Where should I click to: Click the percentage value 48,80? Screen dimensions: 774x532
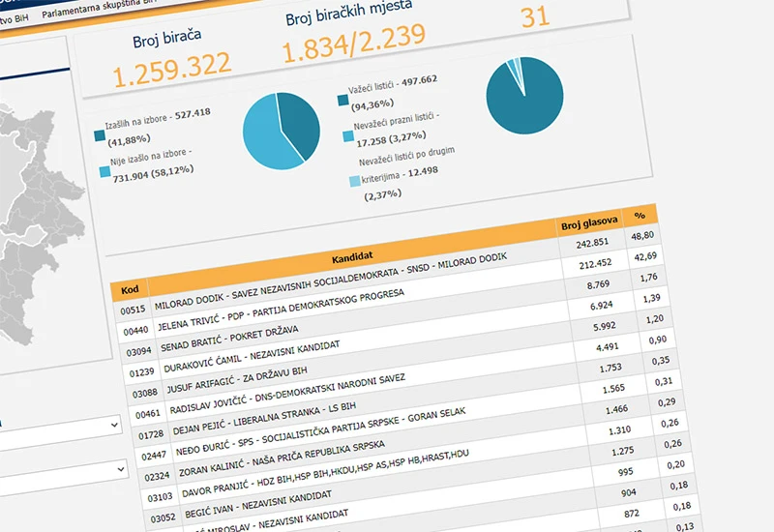[x=642, y=235]
